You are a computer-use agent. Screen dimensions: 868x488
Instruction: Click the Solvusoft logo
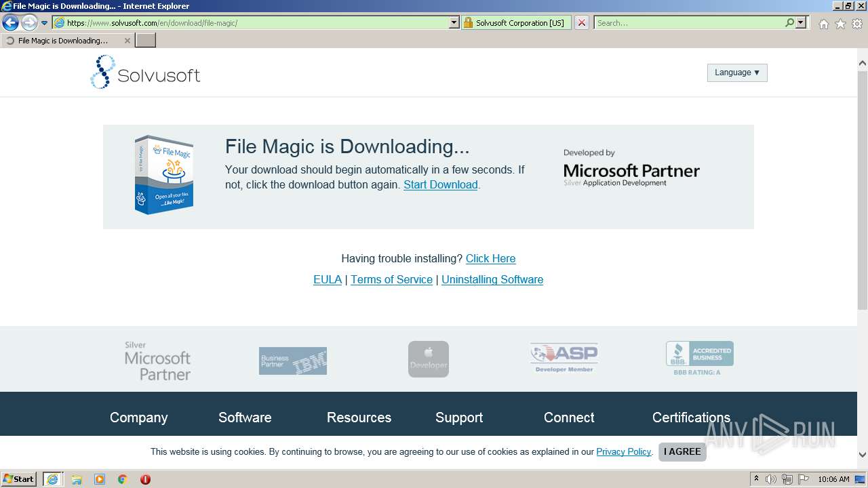point(145,73)
